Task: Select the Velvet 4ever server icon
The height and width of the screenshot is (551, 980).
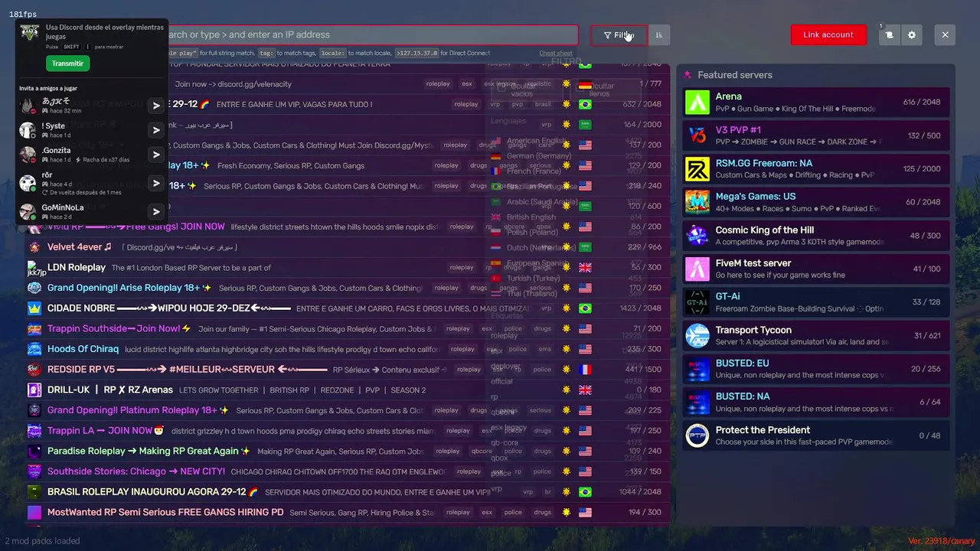Action: [x=34, y=247]
